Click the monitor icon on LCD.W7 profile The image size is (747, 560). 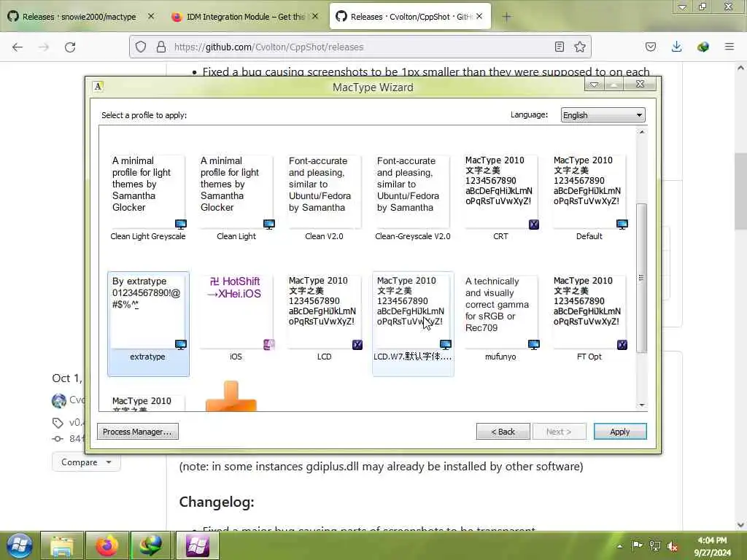(446, 345)
